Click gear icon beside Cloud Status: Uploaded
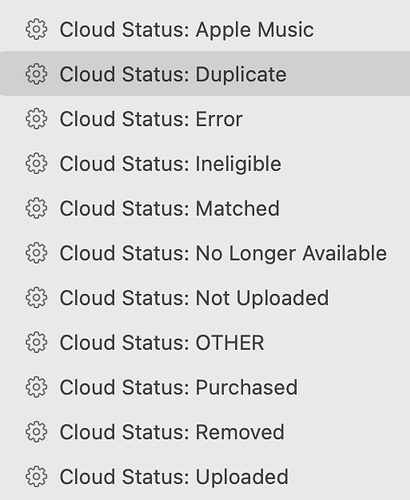 coord(36,477)
